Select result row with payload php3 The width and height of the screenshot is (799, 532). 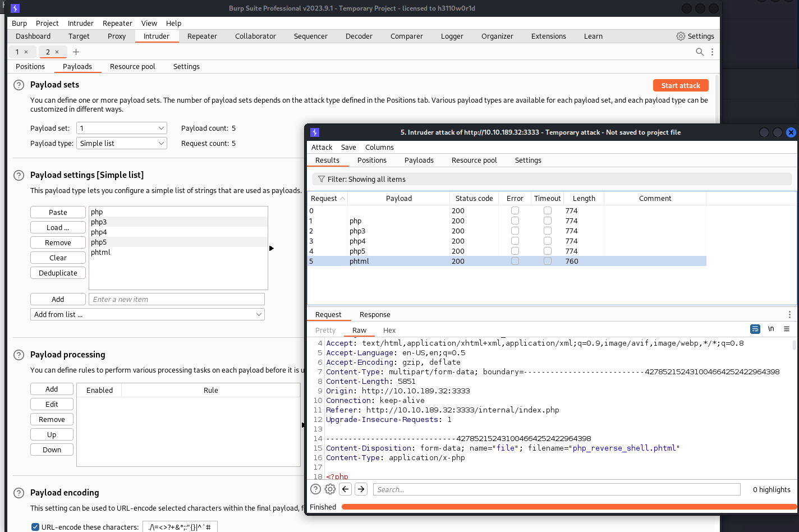[507, 231]
